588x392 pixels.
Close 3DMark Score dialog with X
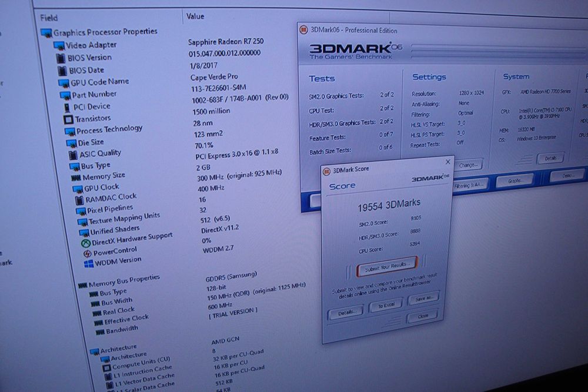(x=447, y=162)
